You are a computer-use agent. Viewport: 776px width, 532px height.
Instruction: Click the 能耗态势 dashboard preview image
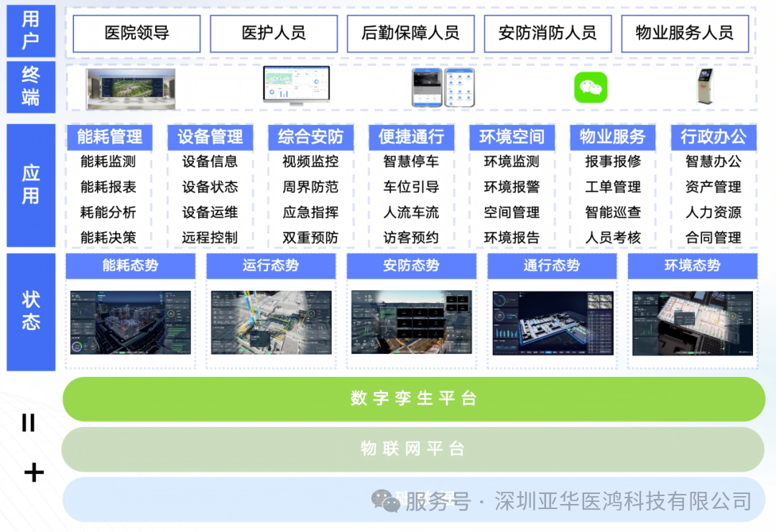(x=130, y=323)
